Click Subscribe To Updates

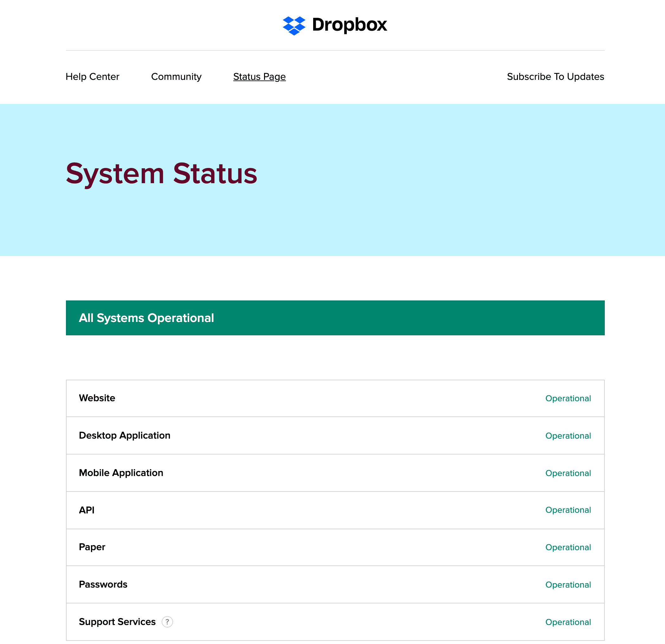click(555, 77)
